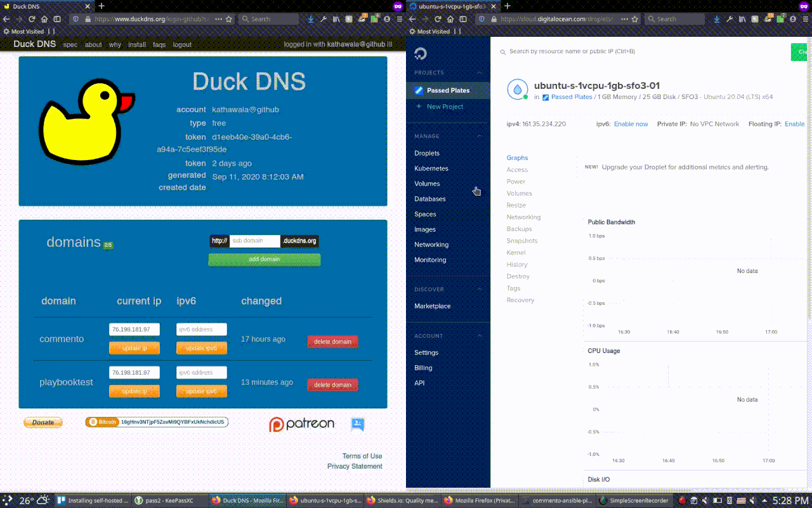Open the Patreon logo link
The width and height of the screenshot is (812, 508).
pyautogui.click(x=301, y=424)
